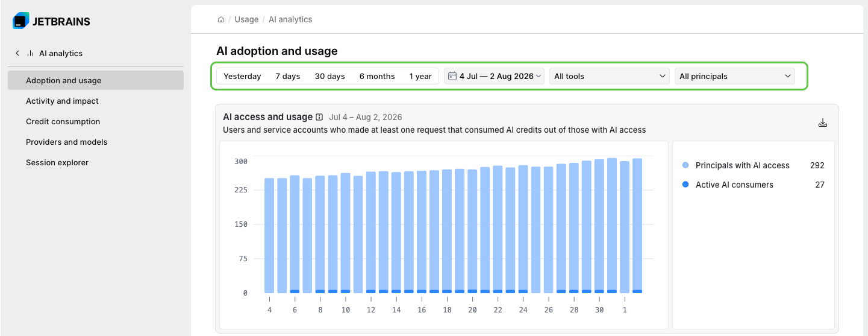Click the 300 y-axis label
This screenshot has height=336, width=868.
241,161
